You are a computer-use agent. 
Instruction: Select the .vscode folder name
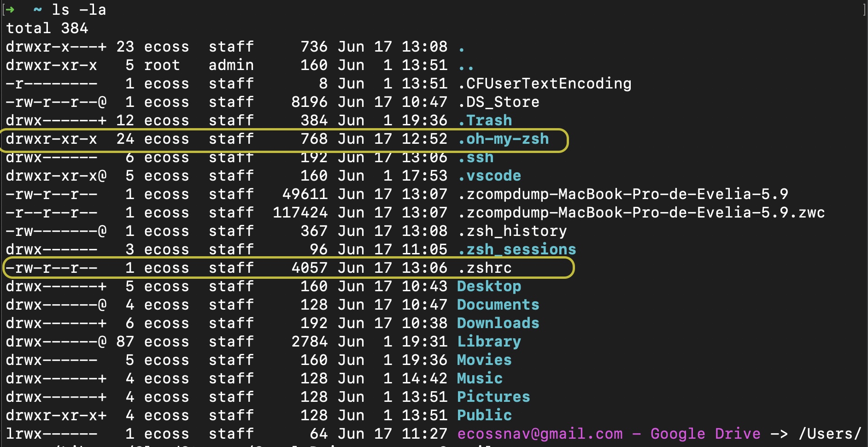click(x=490, y=176)
